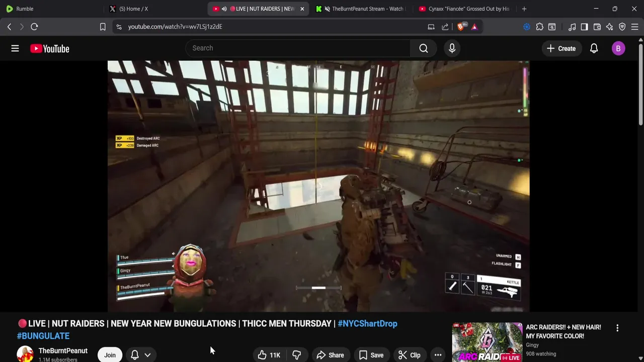Open the media control music-note icon
This screenshot has height=362, width=644.
pos(572,27)
